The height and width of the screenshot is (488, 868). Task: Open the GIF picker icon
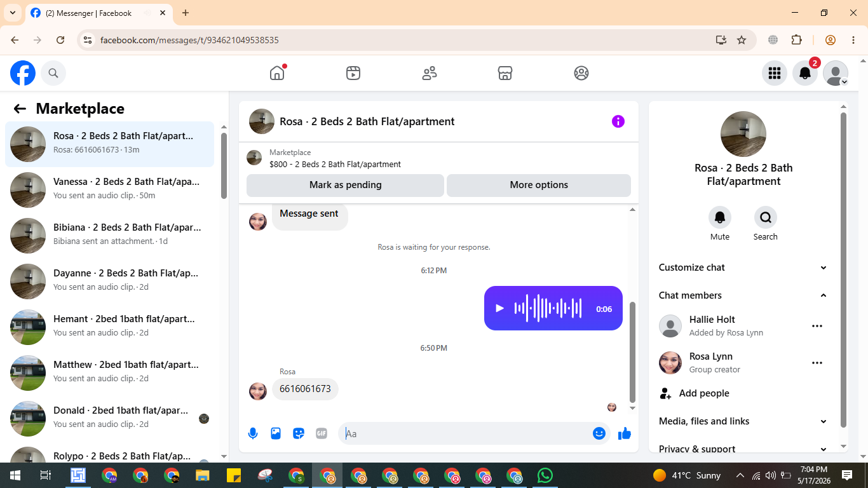coord(322,433)
